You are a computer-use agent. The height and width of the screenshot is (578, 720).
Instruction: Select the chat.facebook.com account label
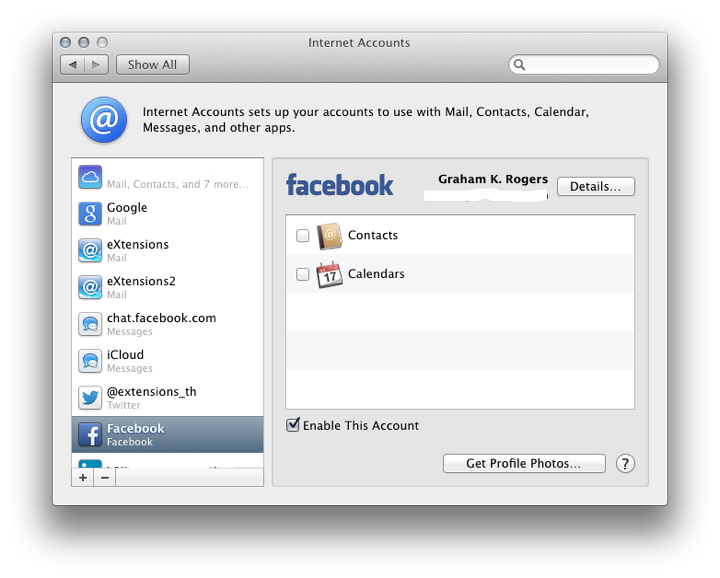[162, 318]
